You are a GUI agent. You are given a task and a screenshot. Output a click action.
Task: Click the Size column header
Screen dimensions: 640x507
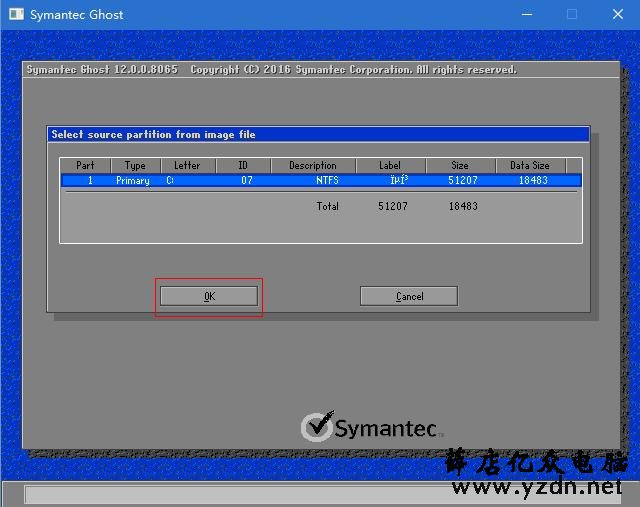pyautogui.click(x=460, y=165)
